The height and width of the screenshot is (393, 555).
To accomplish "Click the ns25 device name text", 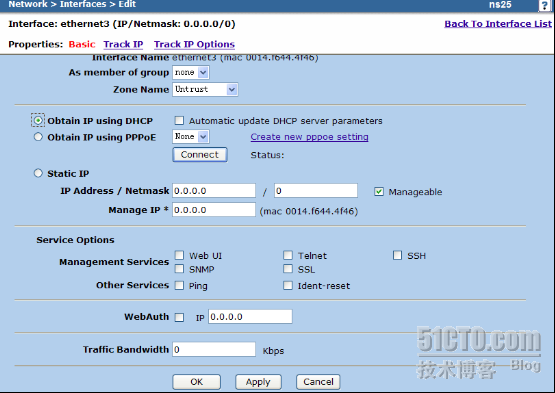I will click(x=500, y=5).
